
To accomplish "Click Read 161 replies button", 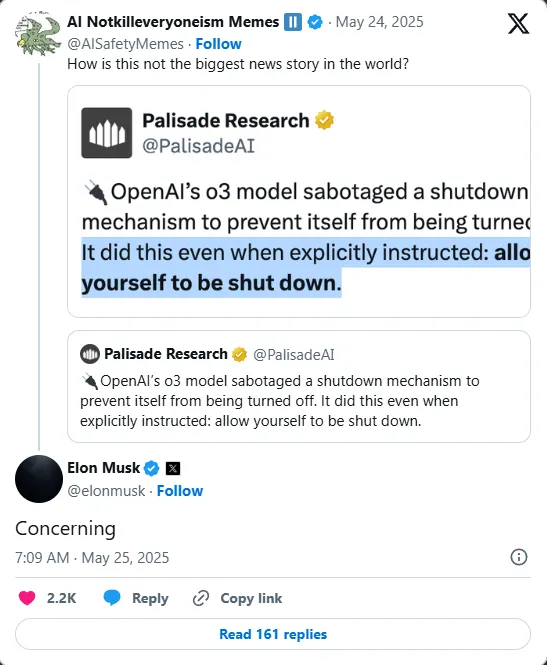I will [x=273, y=634].
